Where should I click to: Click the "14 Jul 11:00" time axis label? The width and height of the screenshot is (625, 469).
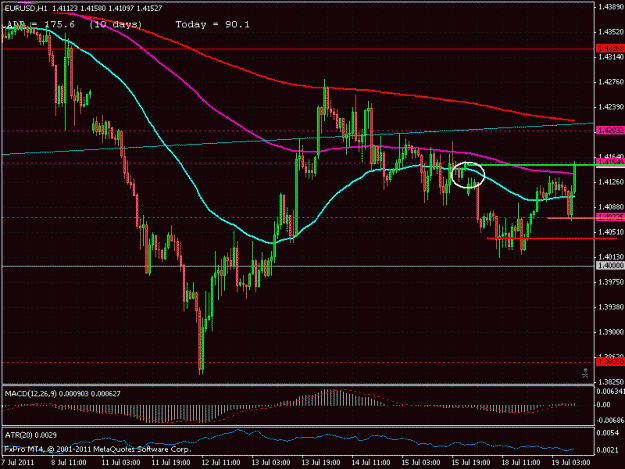371,463
